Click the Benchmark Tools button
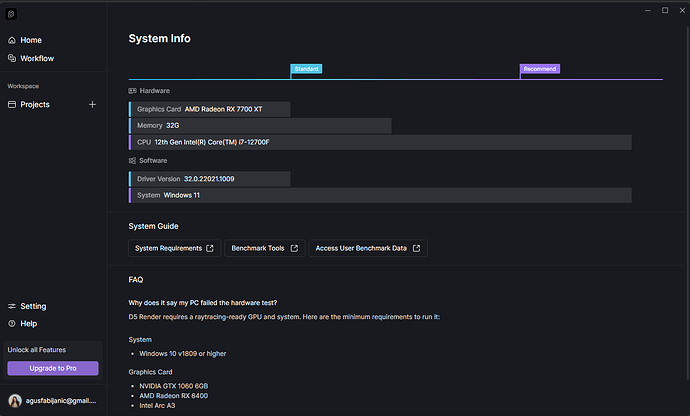 (x=262, y=248)
